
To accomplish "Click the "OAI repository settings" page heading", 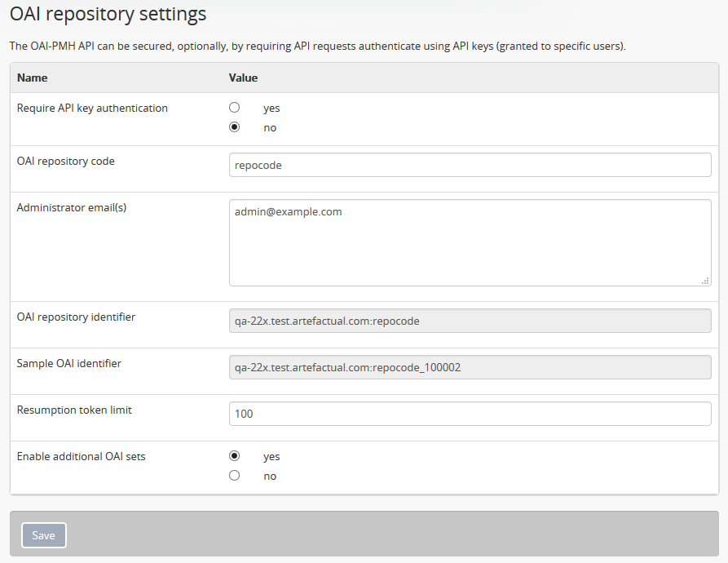I will point(108,14).
